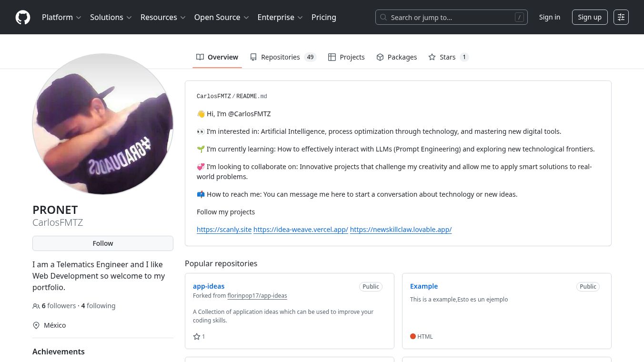View the 6 followers list
The image size is (644, 362).
pos(59,306)
